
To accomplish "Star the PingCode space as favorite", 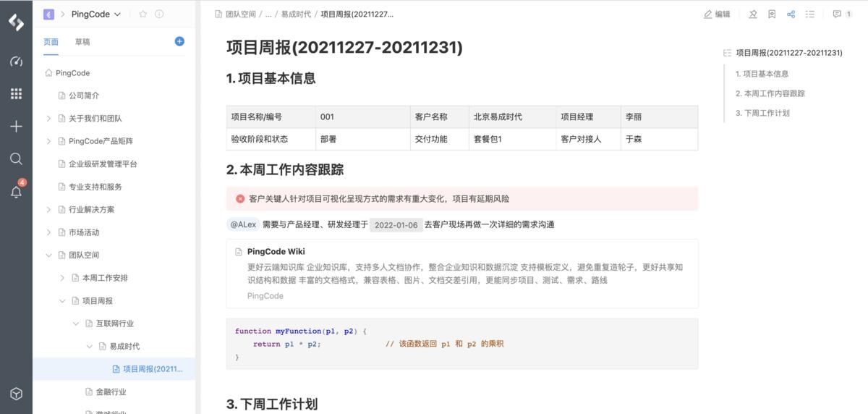I will tap(142, 14).
